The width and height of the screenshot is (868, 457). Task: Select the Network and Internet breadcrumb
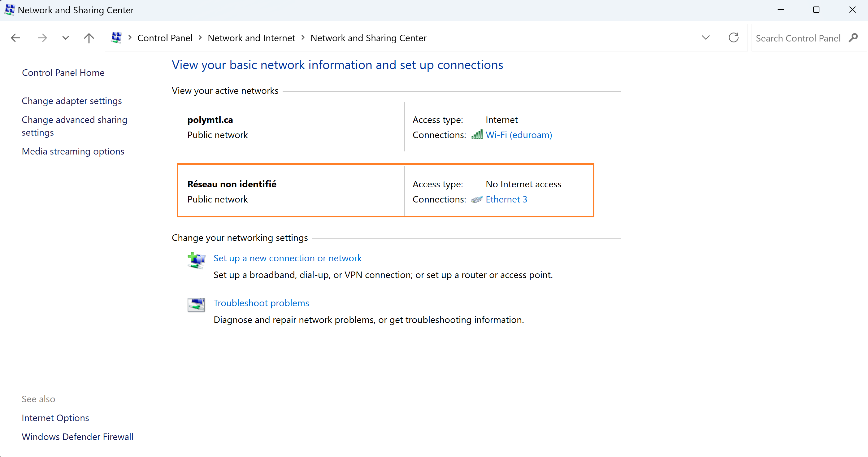point(251,38)
